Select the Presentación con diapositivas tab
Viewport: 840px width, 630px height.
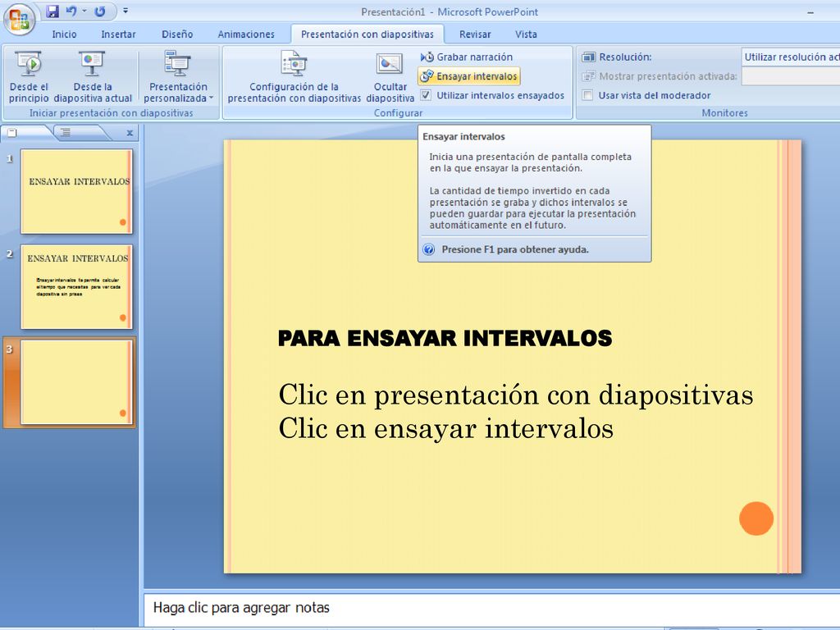point(367,34)
